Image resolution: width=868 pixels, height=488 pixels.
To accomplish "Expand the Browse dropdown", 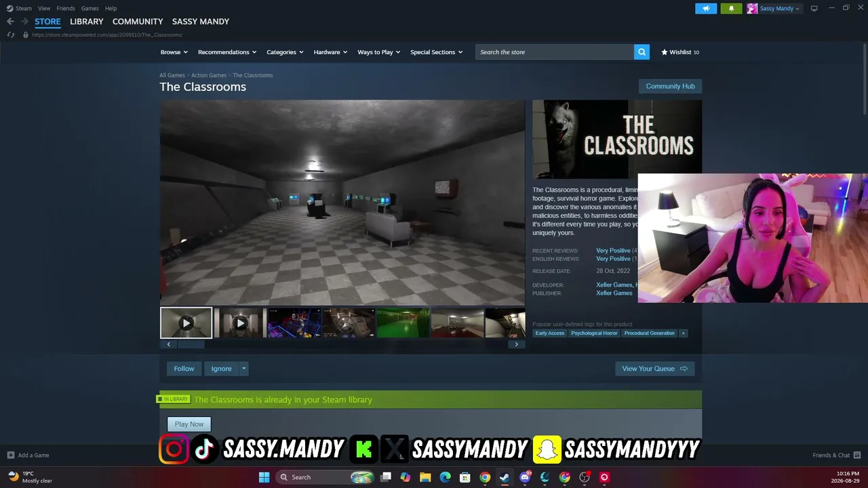I will (174, 52).
